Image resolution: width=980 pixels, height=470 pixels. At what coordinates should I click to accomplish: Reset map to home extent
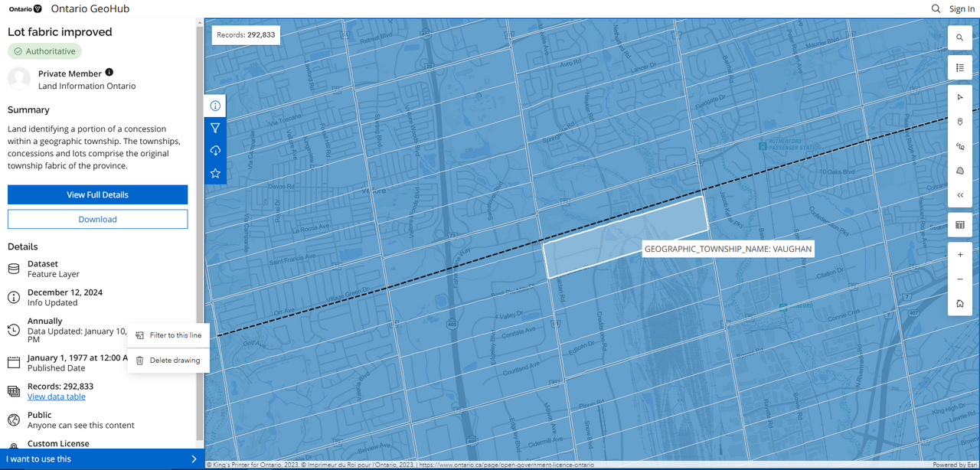959,304
